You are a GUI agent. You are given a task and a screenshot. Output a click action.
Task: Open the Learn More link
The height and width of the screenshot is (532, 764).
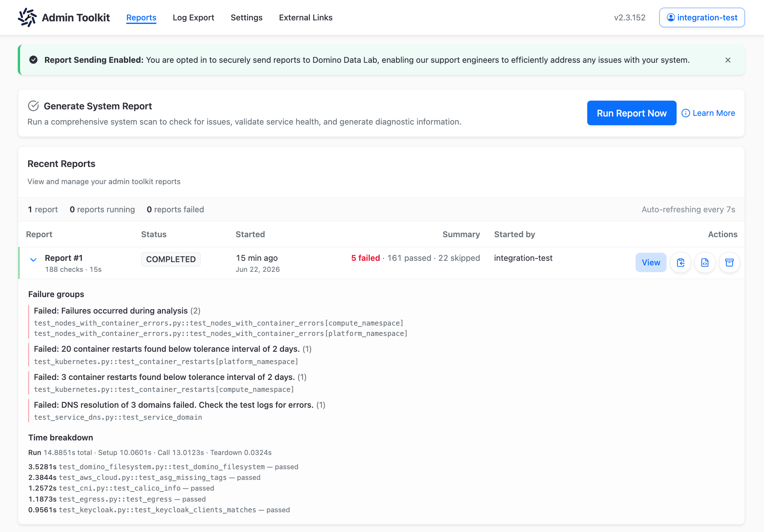[708, 113]
